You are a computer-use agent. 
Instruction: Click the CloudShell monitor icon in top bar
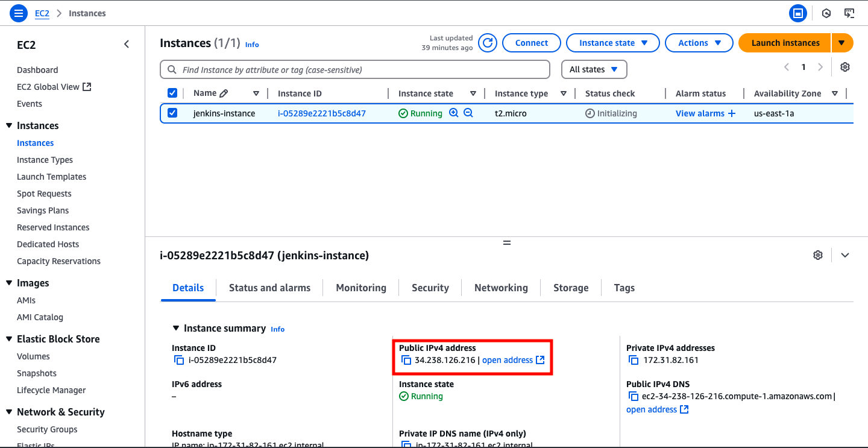coord(849,13)
